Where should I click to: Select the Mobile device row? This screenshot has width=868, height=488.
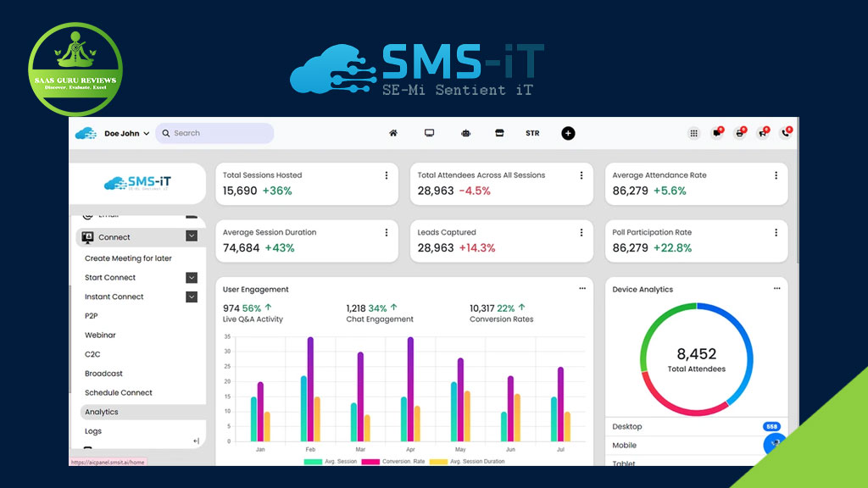pos(697,446)
